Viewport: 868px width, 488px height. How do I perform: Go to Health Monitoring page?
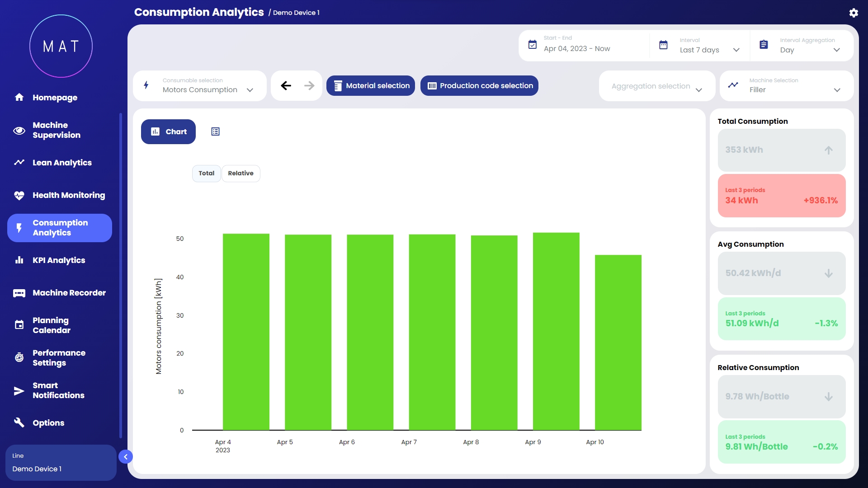click(68, 195)
